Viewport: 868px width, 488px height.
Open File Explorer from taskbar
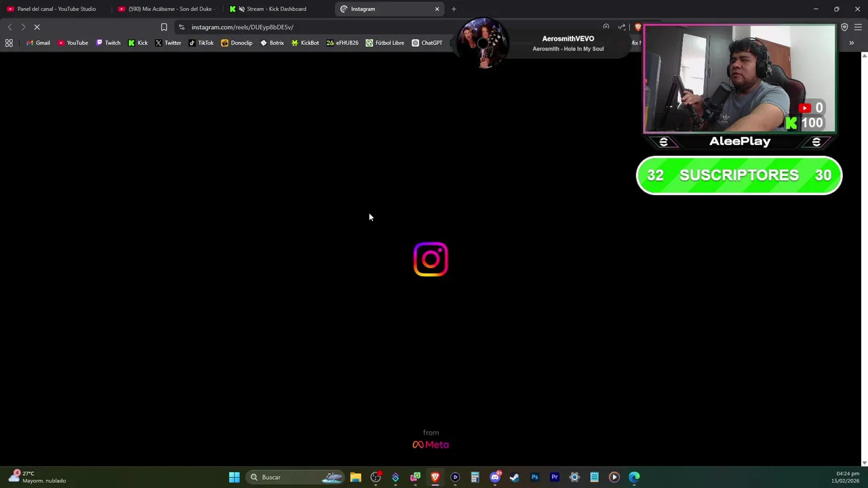click(355, 477)
